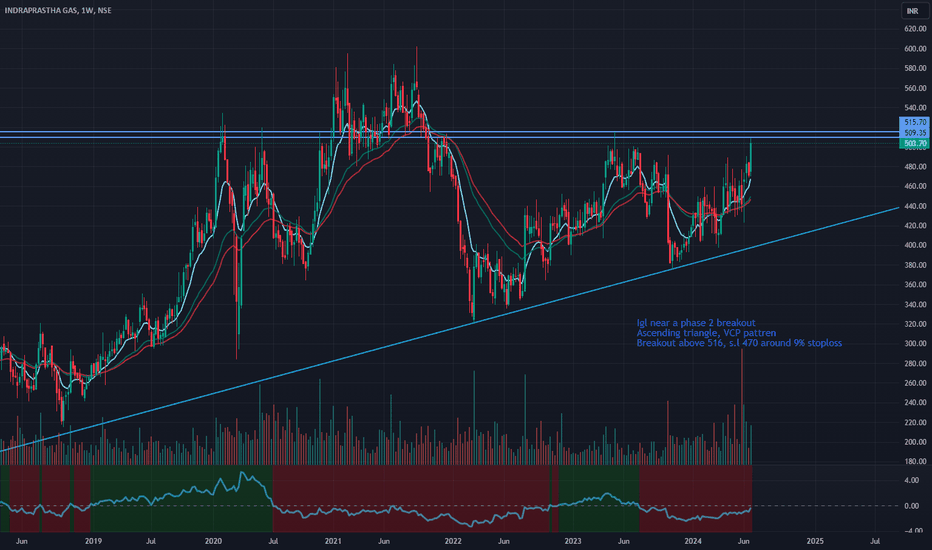Click the 2023 label on time axis
Image resolution: width=932 pixels, height=550 pixels.
[572, 541]
